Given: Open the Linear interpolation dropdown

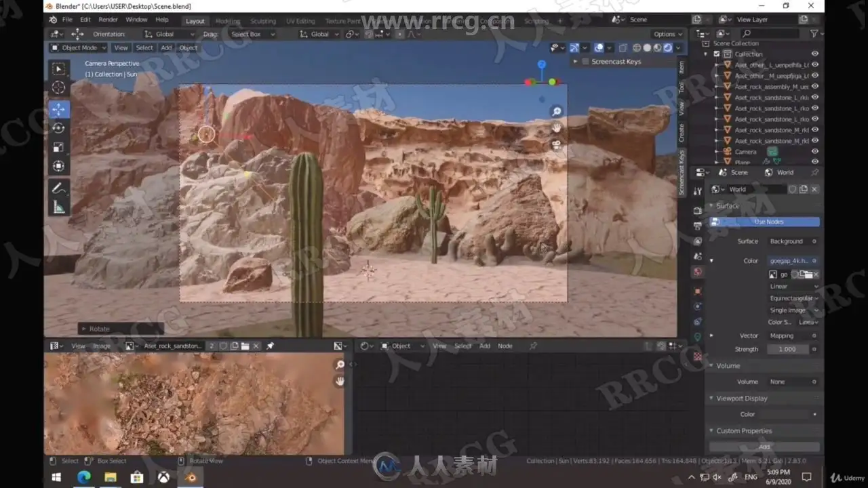Looking at the screenshot, I should coord(793,286).
